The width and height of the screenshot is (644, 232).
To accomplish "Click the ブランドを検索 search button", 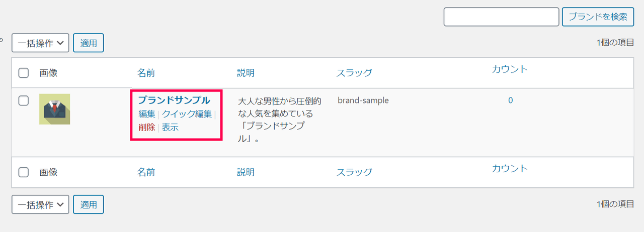I will [x=598, y=17].
